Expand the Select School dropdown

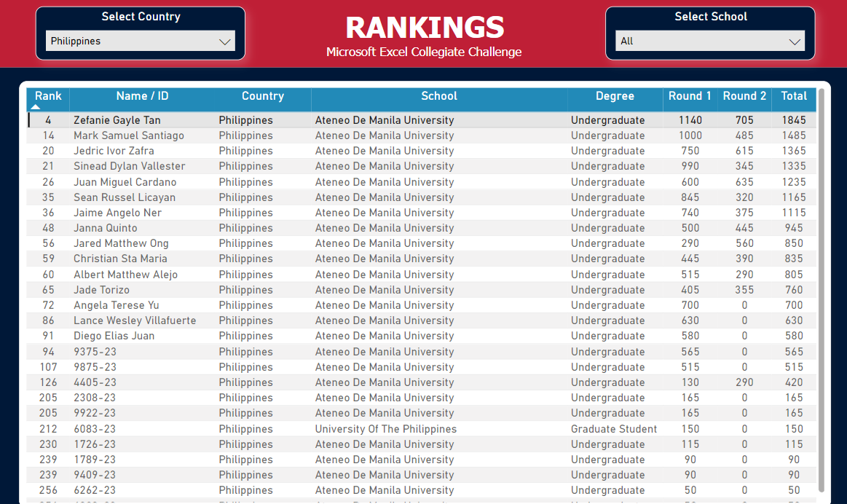(x=709, y=42)
